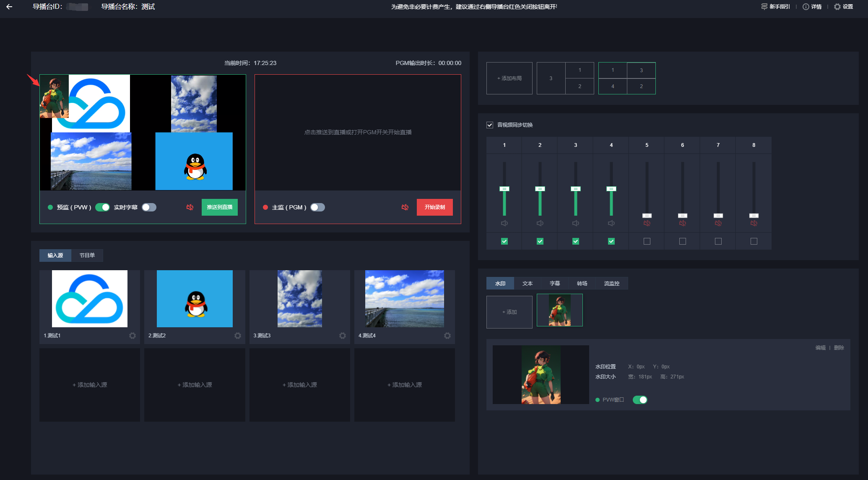Open the 设置 gear in the top bar
This screenshot has height=480, width=868.
tap(837, 7)
